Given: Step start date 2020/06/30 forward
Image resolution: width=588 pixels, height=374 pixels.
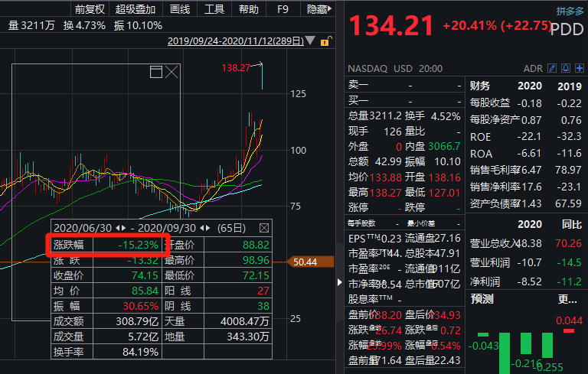Looking at the screenshot, I should (x=124, y=228).
